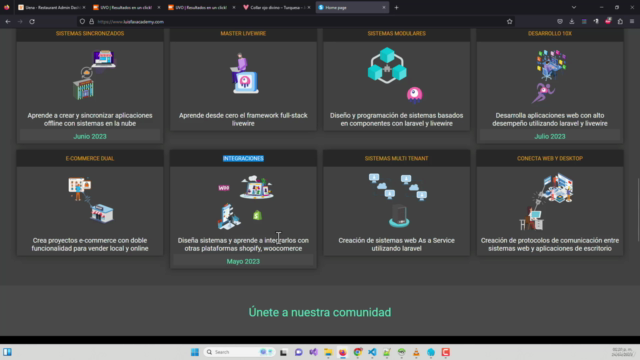Screen dimensions: 640x360
Task: Open the Conecta Web y Desktop title
Action: [x=550, y=158]
